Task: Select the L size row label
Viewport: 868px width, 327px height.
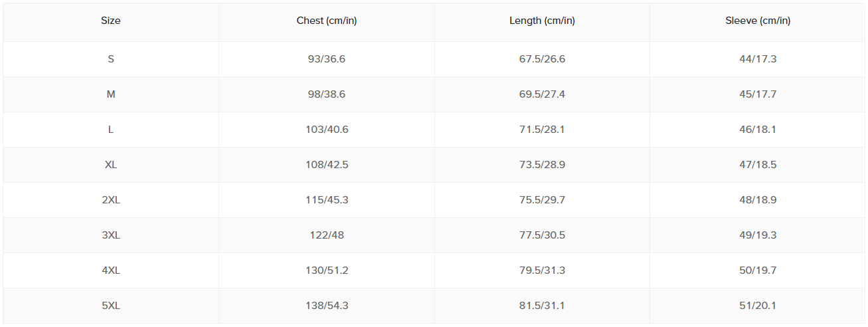Action: [111, 130]
